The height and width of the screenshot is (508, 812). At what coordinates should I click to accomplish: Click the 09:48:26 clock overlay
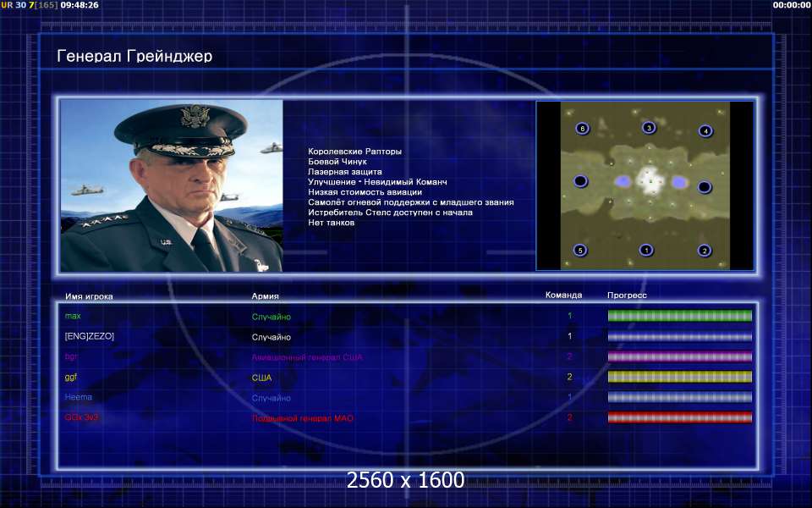click(80, 5)
